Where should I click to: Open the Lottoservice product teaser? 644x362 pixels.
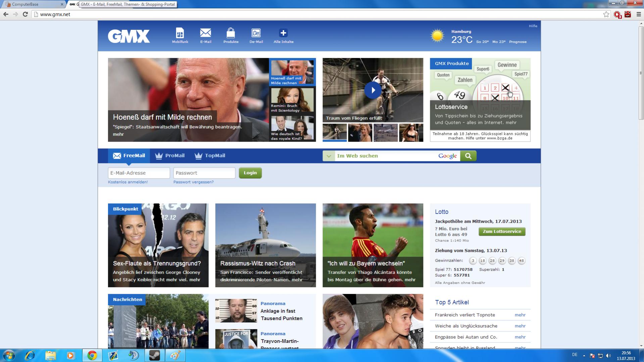coord(480,94)
